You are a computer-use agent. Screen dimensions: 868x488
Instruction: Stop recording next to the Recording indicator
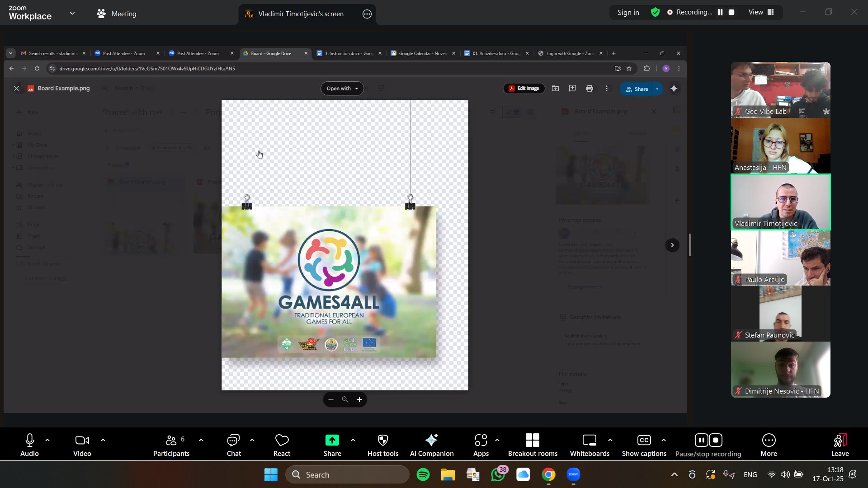(x=731, y=12)
